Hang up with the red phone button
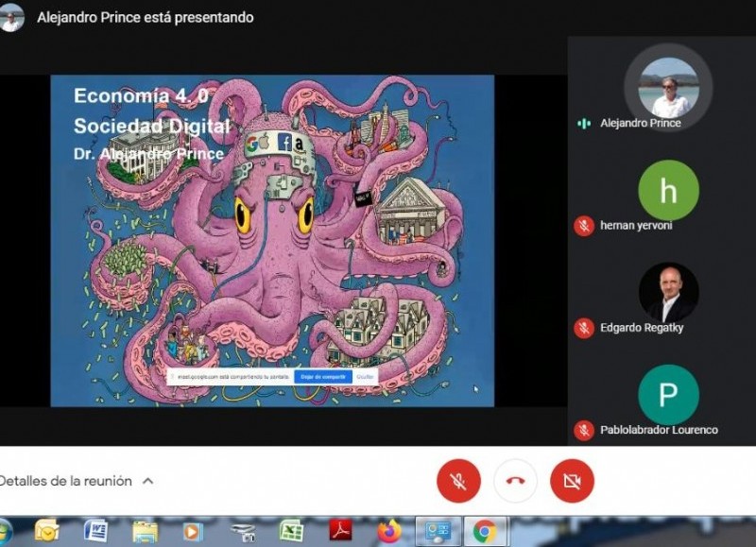 tap(515, 481)
